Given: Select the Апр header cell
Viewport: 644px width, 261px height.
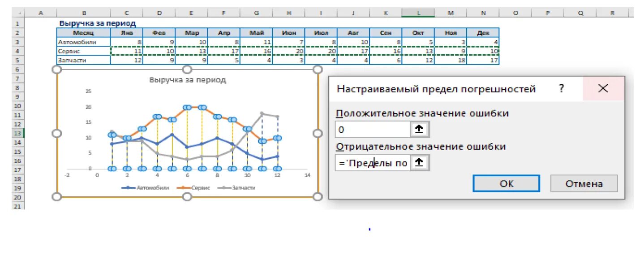Looking at the screenshot, I should (x=223, y=33).
